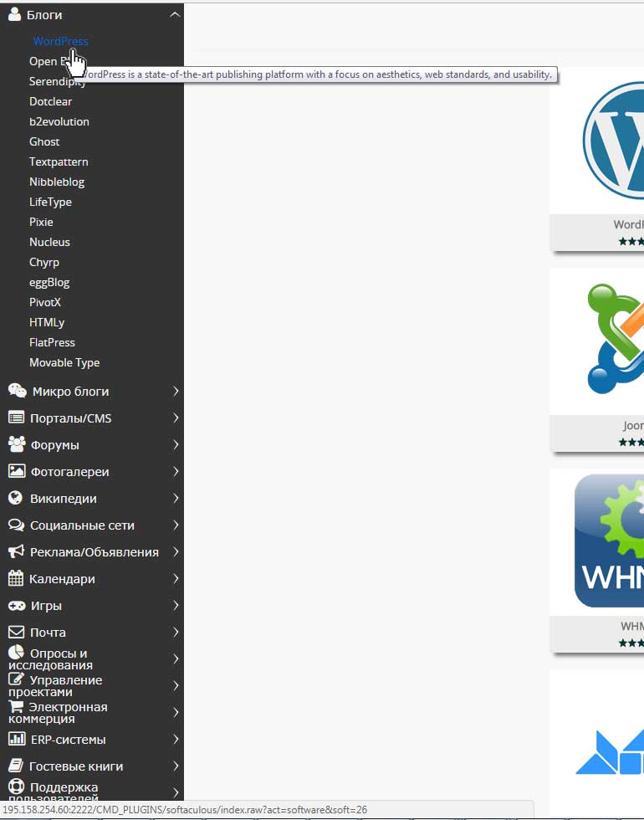Viewport: 644px width, 820px height.
Task: Click the Блоги category person icon
Action: pyautogui.click(x=15, y=15)
